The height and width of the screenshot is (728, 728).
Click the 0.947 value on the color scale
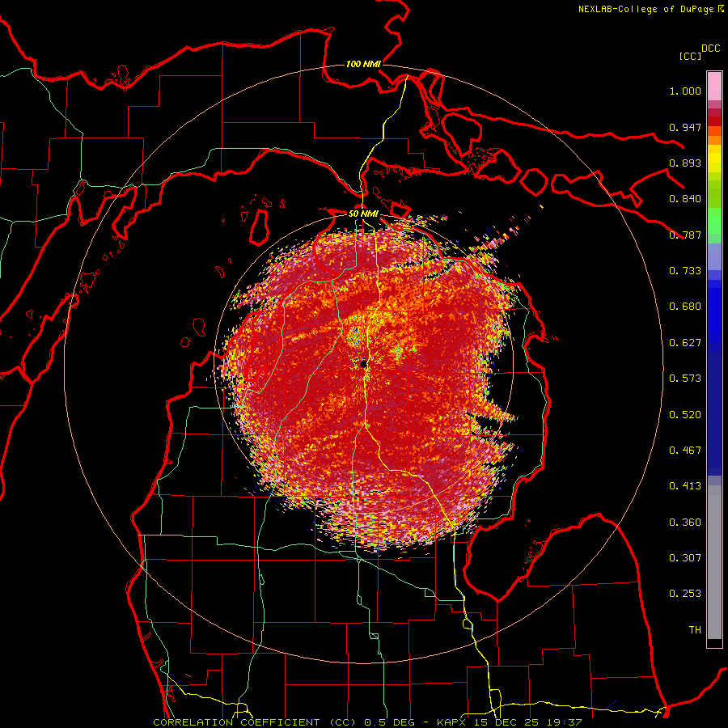click(x=685, y=127)
